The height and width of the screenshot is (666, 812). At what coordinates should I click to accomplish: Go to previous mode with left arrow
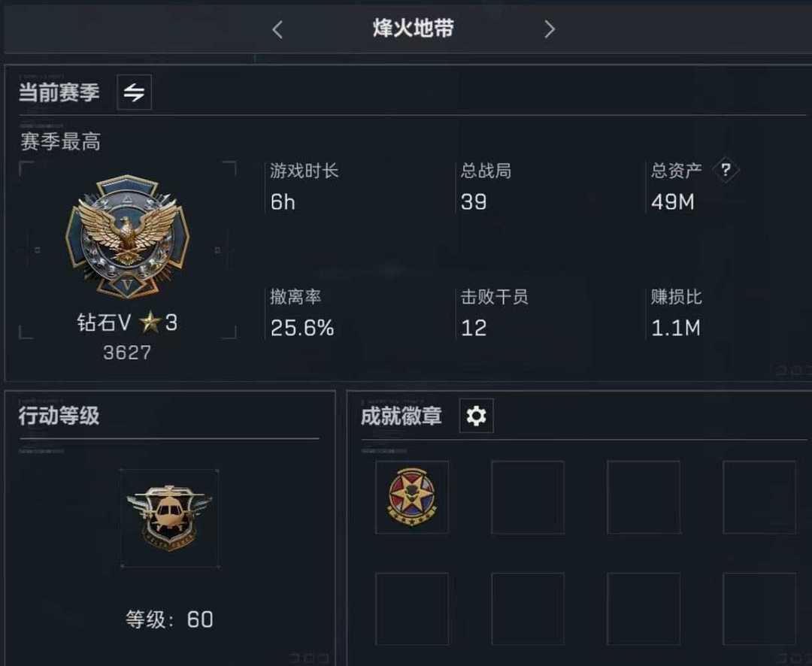tap(277, 29)
